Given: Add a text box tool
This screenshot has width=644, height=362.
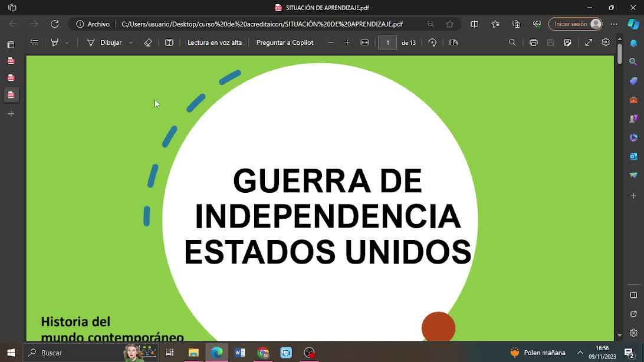Looking at the screenshot, I should click(x=169, y=42).
